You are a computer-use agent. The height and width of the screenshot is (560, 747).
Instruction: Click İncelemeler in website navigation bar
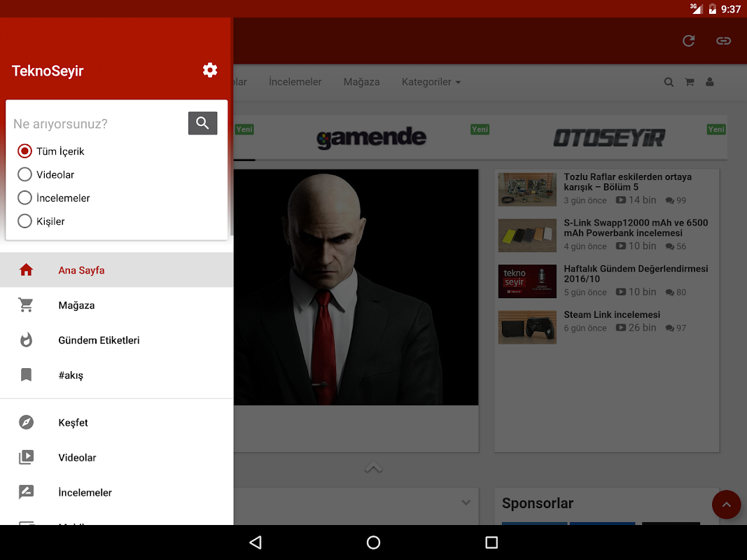pyautogui.click(x=295, y=82)
